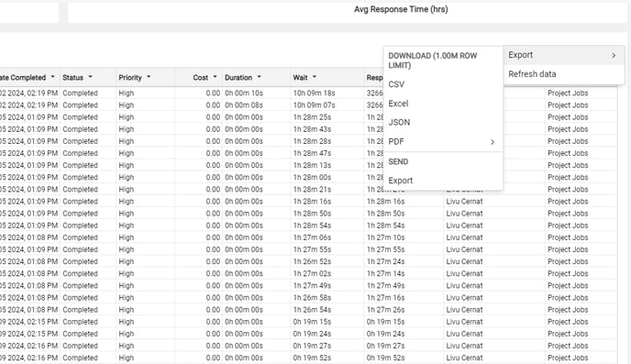Select first row wait value 10h 09m 18s
This screenshot has height=364, width=631.
point(314,94)
